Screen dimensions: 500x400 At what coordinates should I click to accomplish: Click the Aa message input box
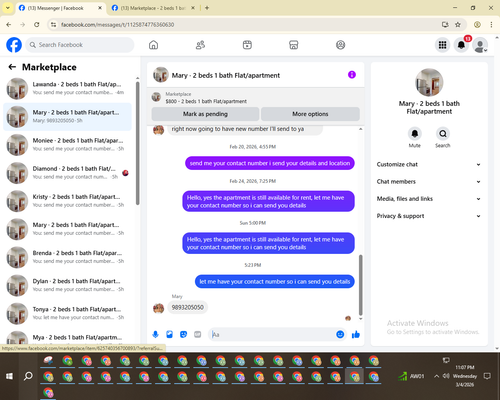[273, 334]
